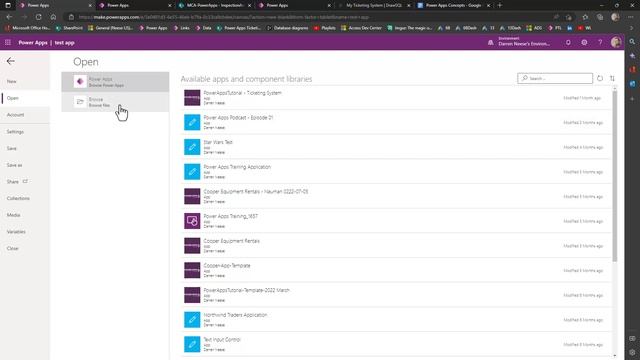Open the Northwind Traders Application name
Viewport: 640px width, 360px height.
point(235,315)
